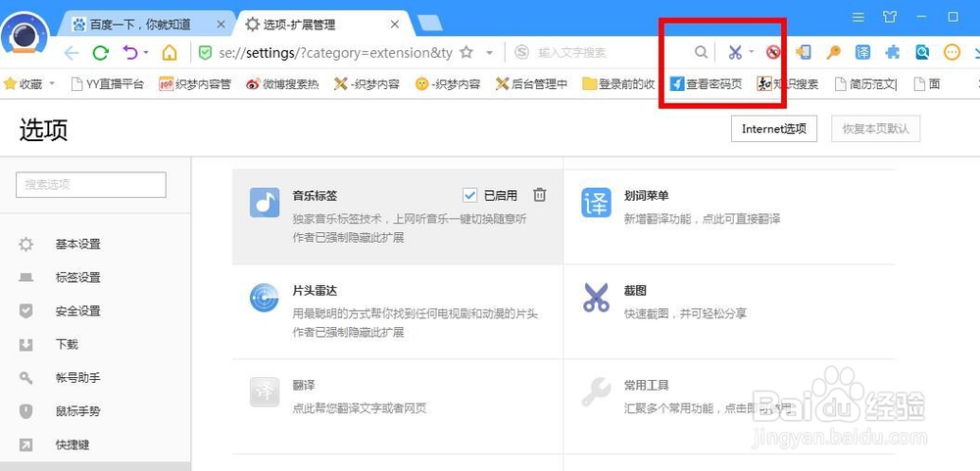Click the 片头雷达 radar icon
The height and width of the screenshot is (471, 980).
pos(265,298)
